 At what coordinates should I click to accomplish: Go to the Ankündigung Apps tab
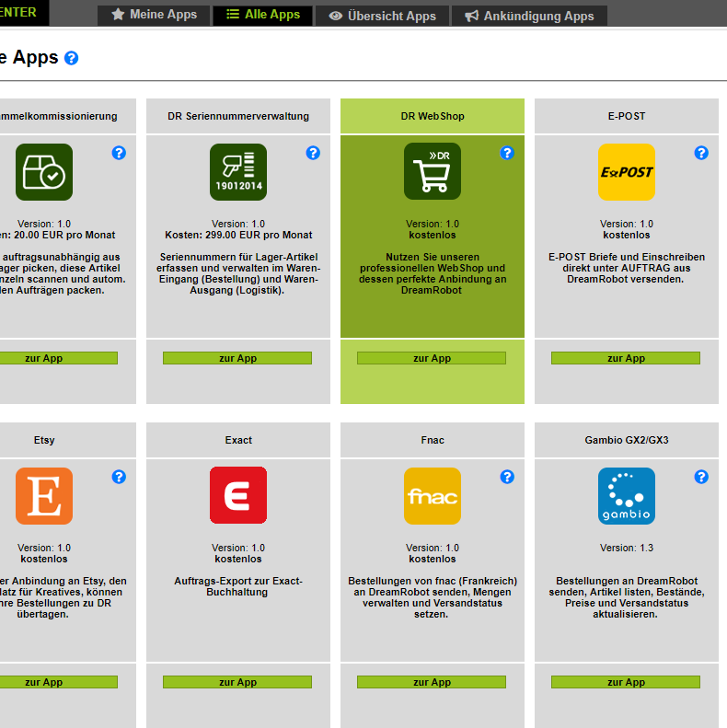pos(529,16)
